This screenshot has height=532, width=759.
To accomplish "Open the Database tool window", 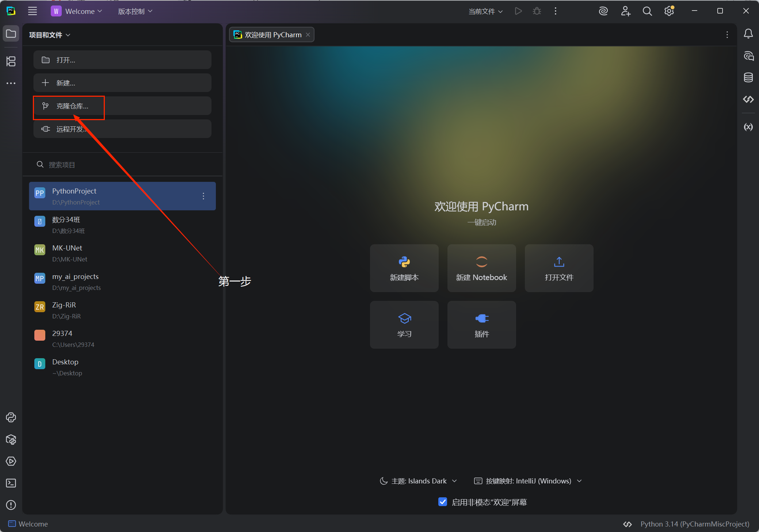I will 748,77.
